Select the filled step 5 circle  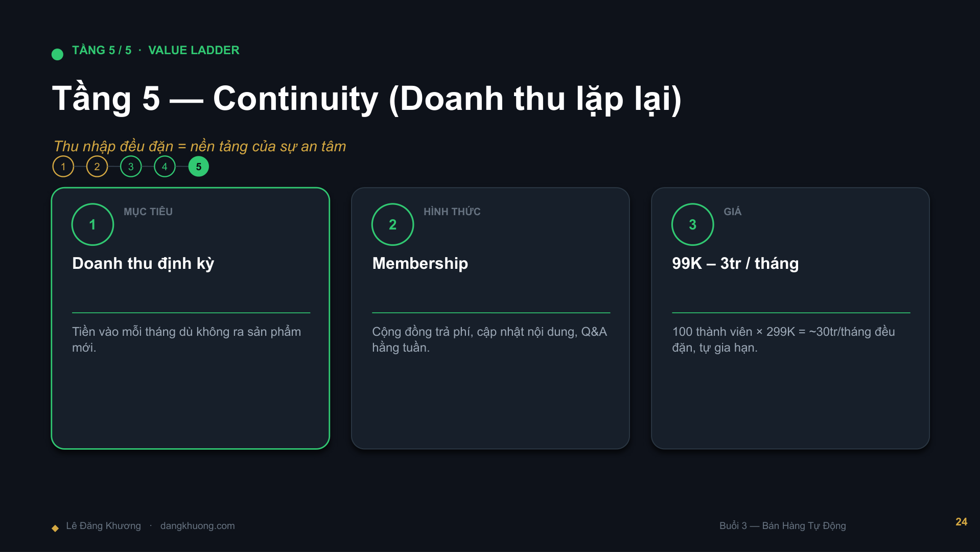[199, 167]
